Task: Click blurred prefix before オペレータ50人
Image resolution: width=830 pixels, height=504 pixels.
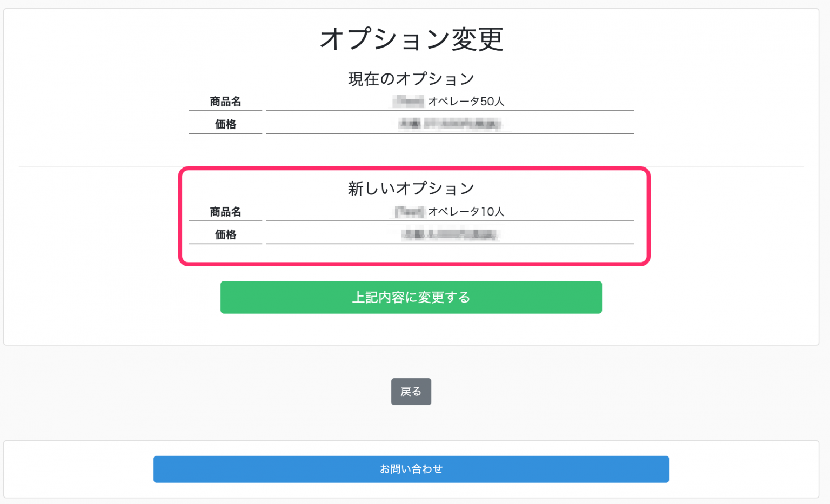Action: pyautogui.click(x=409, y=102)
